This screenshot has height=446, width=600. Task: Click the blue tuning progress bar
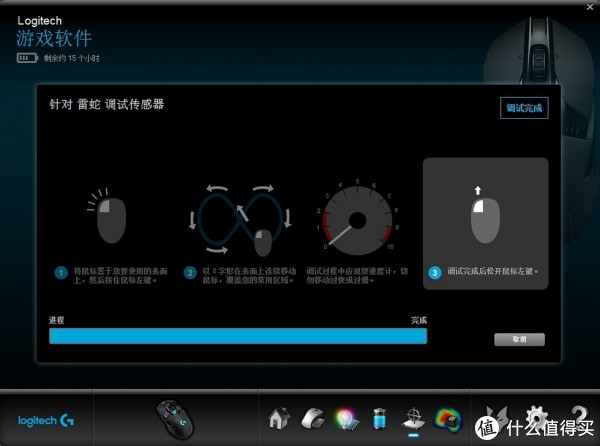tap(238, 336)
